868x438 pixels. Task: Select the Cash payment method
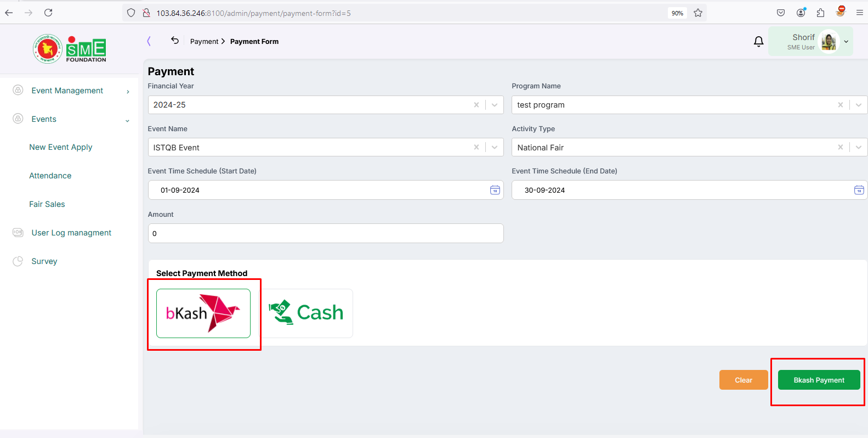[306, 313]
